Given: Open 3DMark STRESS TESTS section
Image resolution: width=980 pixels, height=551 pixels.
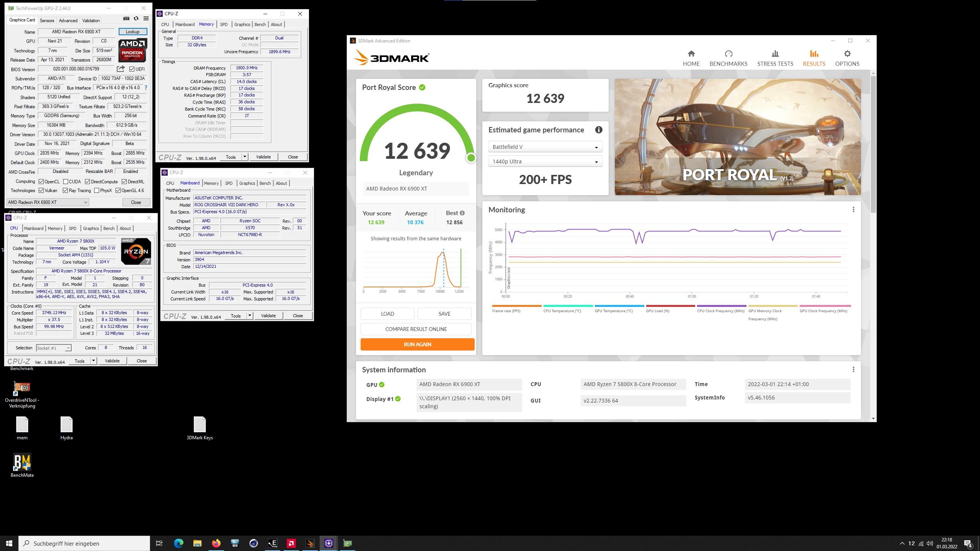Looking at the screenshot, I should [x=775, y=58].
